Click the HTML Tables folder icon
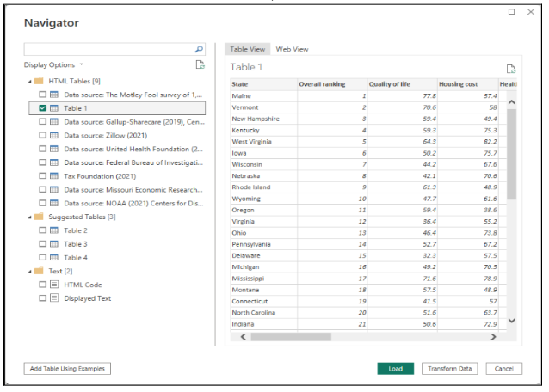Image resolution: width=549 pixels, height=392 pixels. click(39, 81)
